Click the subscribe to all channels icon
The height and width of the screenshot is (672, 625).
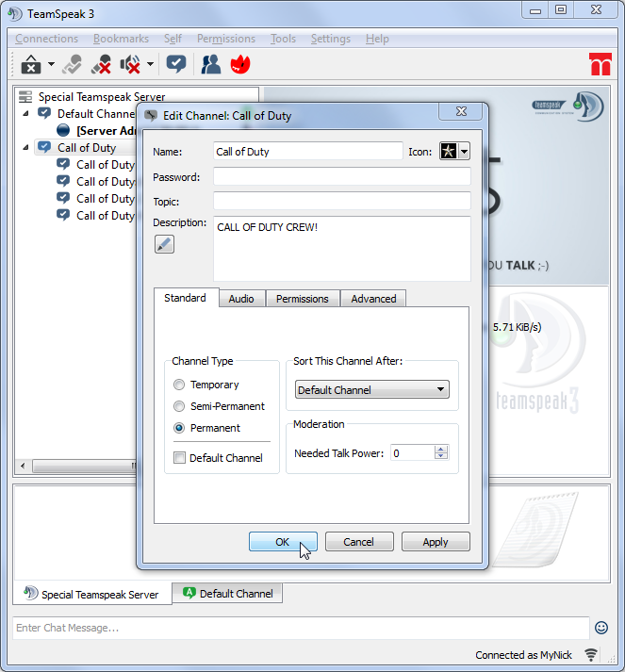[176, 65]
